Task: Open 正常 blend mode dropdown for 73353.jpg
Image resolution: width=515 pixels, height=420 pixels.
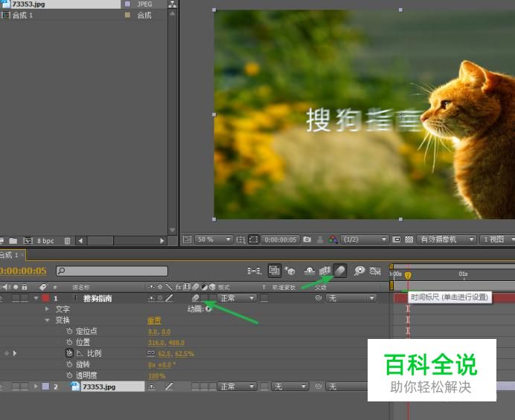Action: (237, 387)
